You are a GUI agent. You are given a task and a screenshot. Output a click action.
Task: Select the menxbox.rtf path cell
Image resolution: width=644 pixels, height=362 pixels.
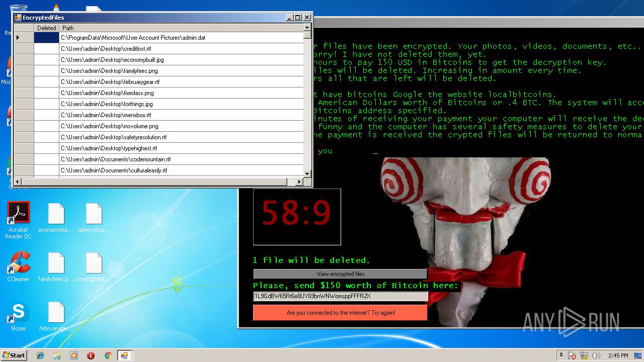pyautogui.click(x=181, y=115)
